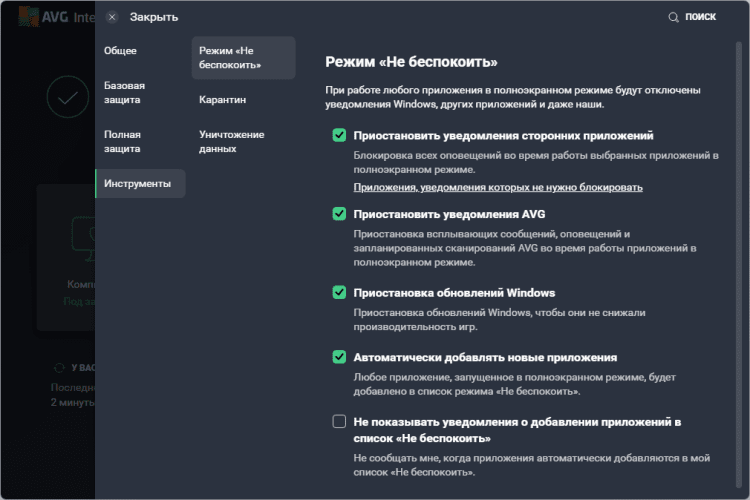750x500 pixels.
Task: Enable «Не показывать уведомления о добавлении приложений»
Action: 339,422
